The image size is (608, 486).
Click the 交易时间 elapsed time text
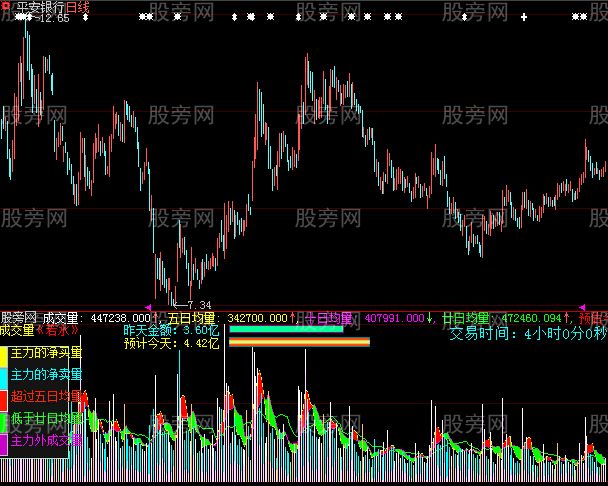tap(527, 334)
